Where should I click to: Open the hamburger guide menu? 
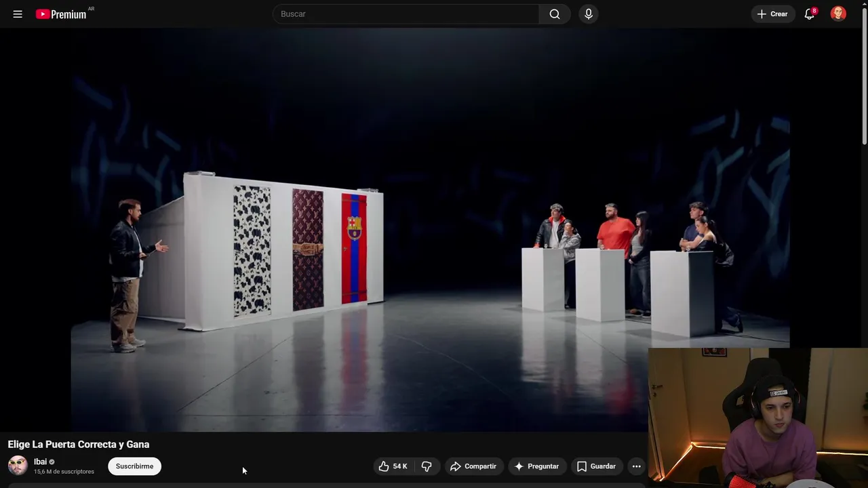[18, 14]
